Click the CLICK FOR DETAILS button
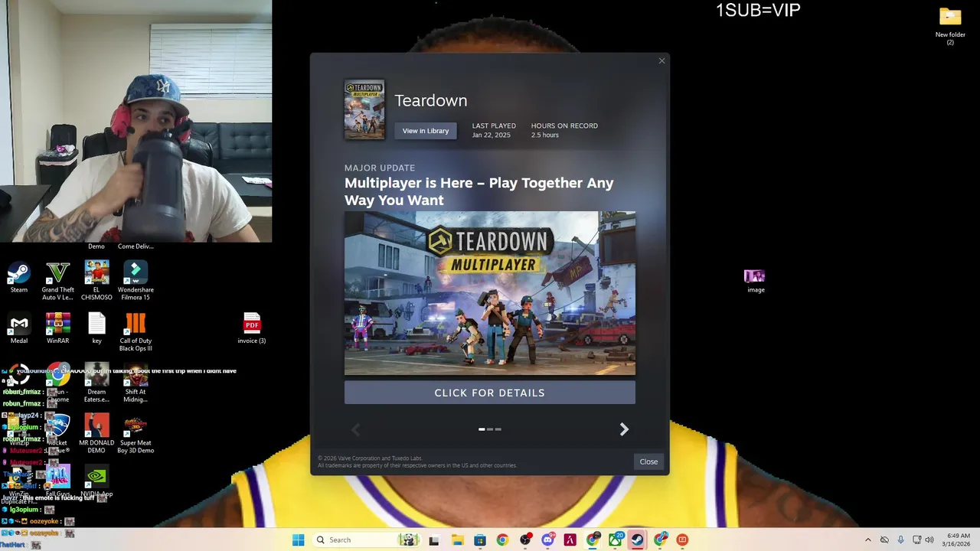 [x=489, y=393]
